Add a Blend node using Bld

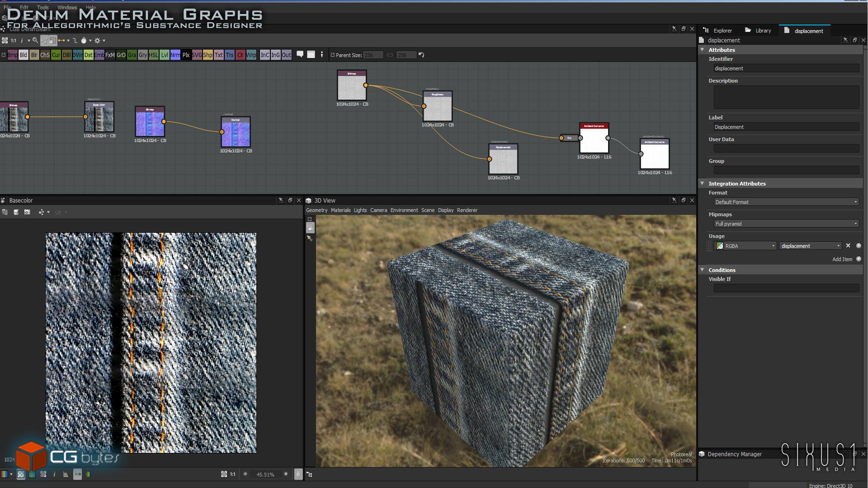coord(24,55)
